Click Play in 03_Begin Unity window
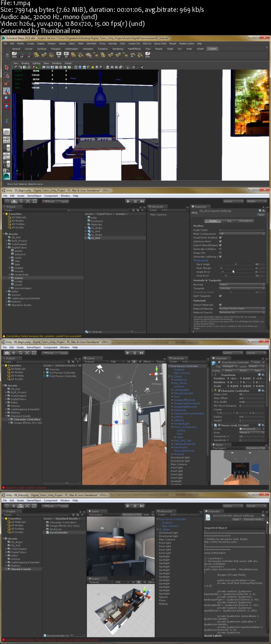This screenshot has height=644, width=271. 128,201
